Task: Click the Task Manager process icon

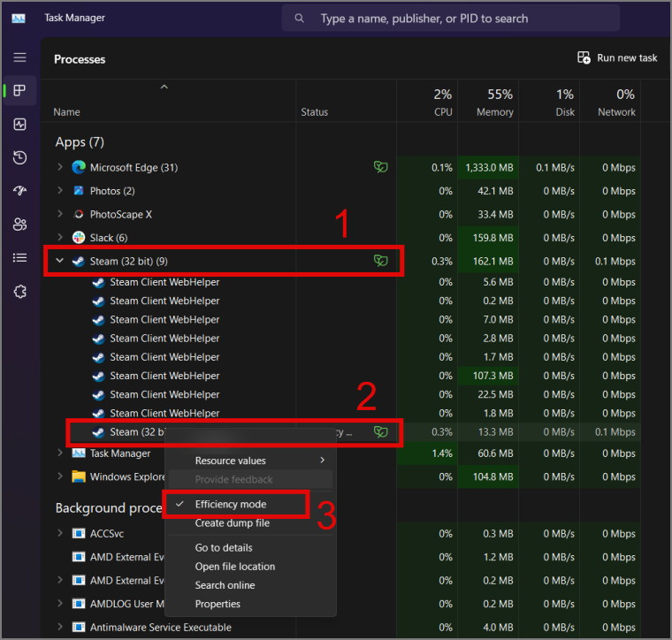Action: coord(79,453)
